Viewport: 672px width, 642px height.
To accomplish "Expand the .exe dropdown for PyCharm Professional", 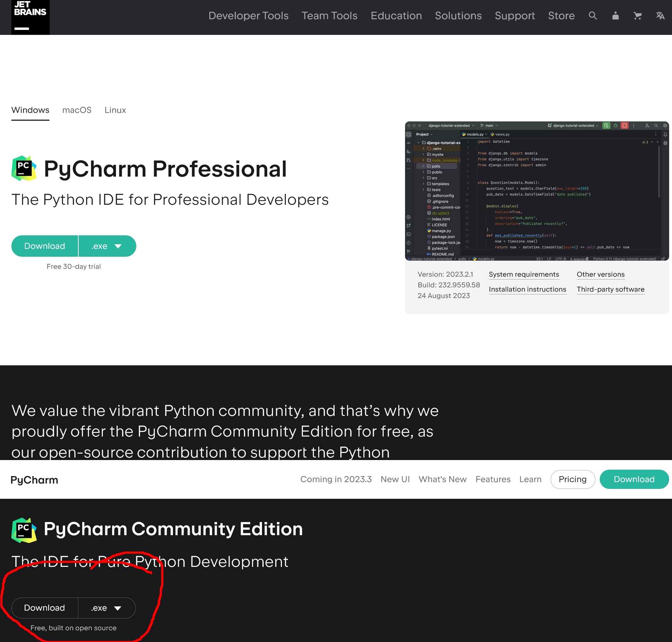I will click(x=107, y=246).
